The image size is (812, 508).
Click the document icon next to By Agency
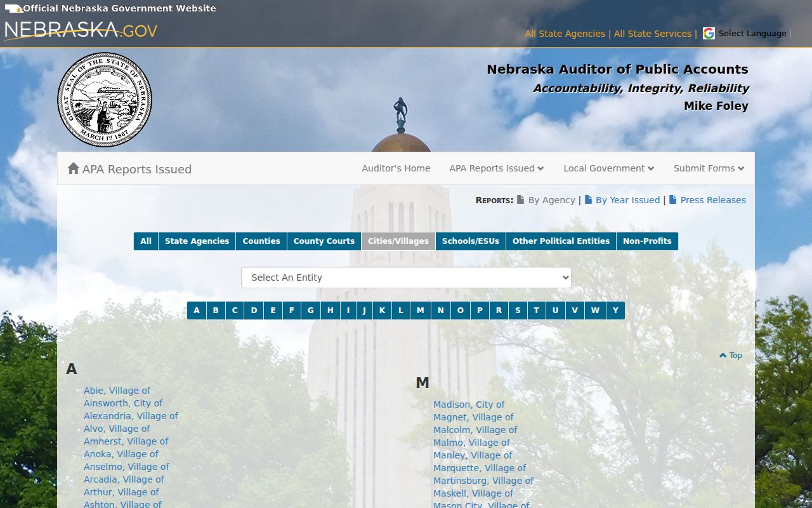(x=520, y=199)
